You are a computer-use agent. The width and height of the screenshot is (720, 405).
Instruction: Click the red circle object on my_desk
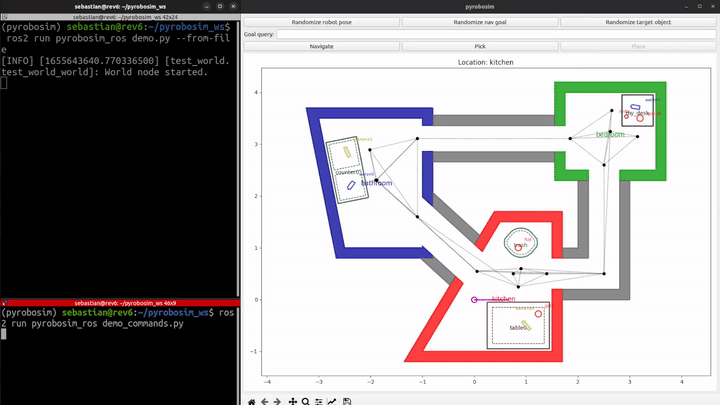(640, 118)
